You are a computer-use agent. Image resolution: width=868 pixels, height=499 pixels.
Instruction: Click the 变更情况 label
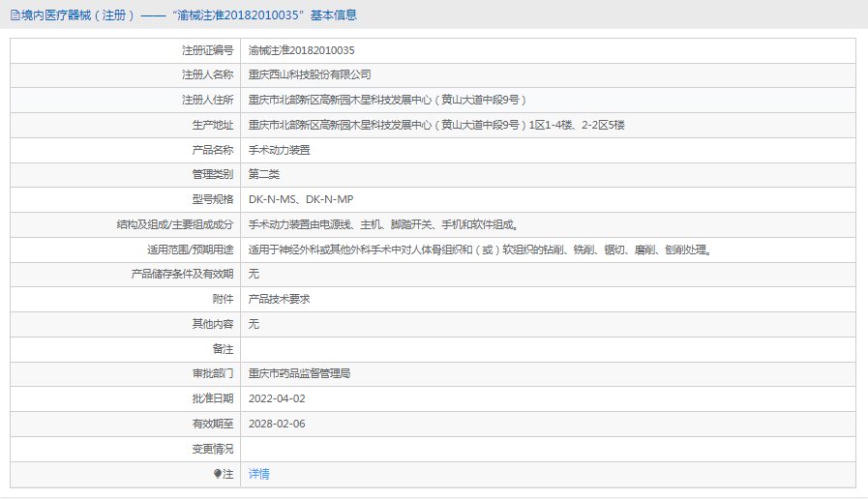(213, 449)
